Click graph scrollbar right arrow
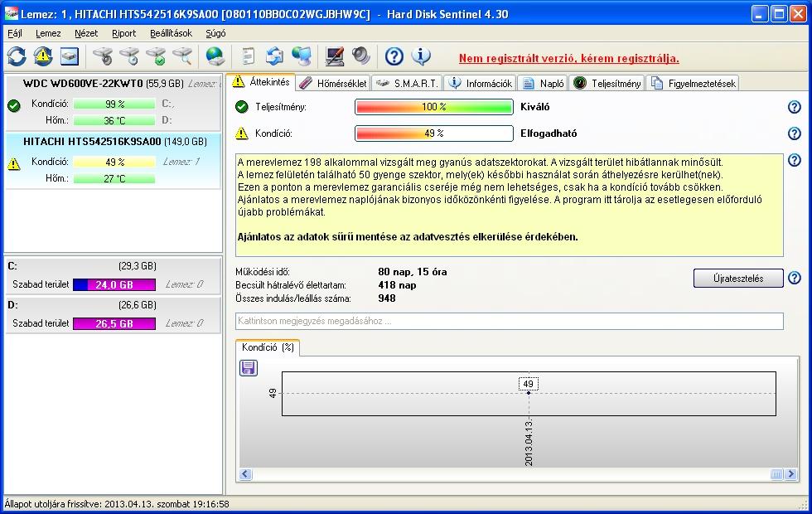 (790, 473)
